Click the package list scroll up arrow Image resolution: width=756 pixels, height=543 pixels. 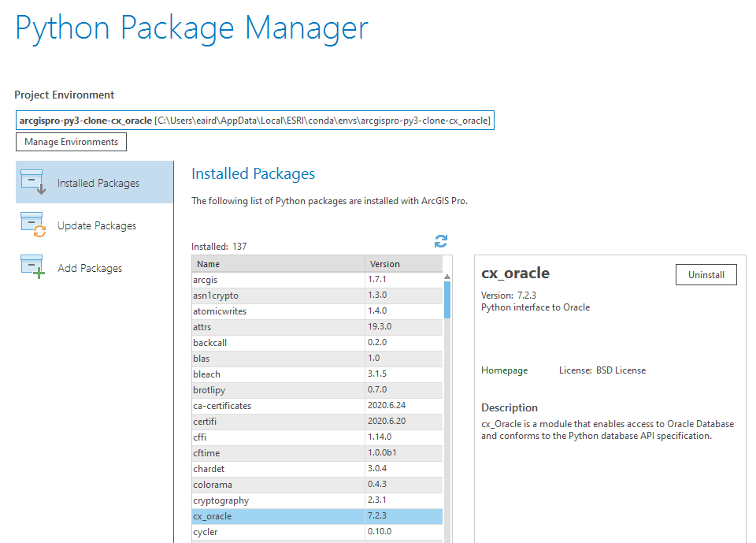(447, 277)
